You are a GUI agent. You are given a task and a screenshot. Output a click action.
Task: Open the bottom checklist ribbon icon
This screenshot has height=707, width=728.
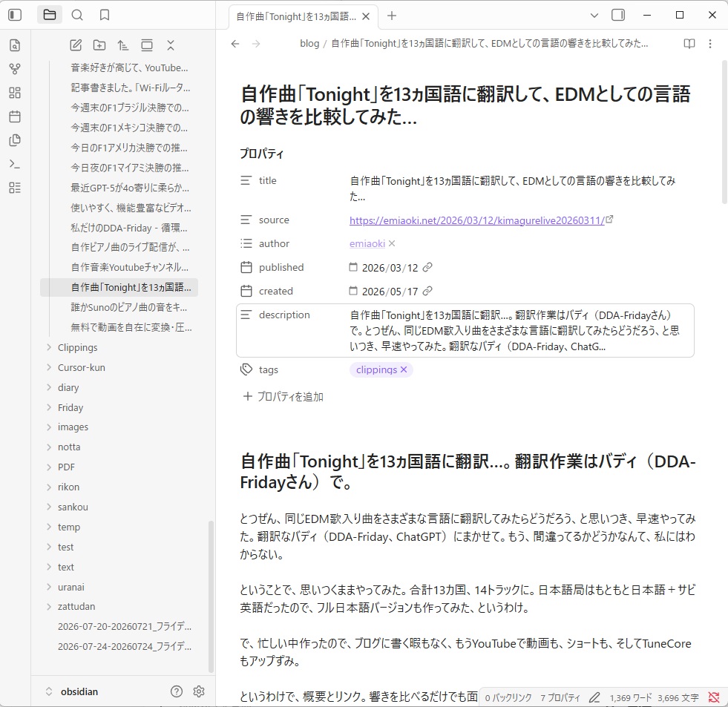[15, 188]
